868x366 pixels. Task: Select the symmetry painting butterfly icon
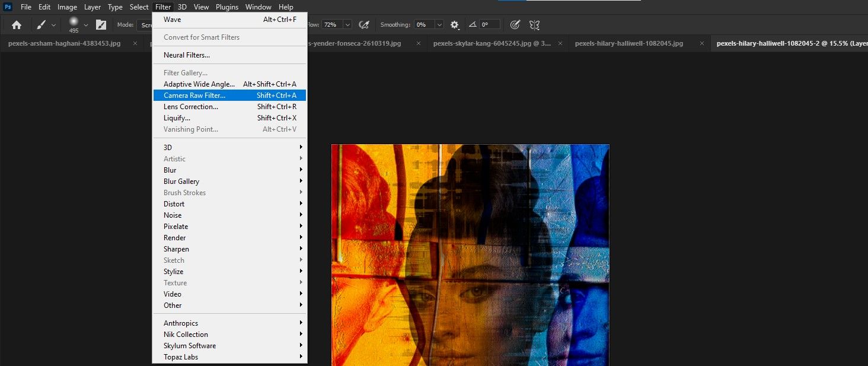tap(534, 24)
